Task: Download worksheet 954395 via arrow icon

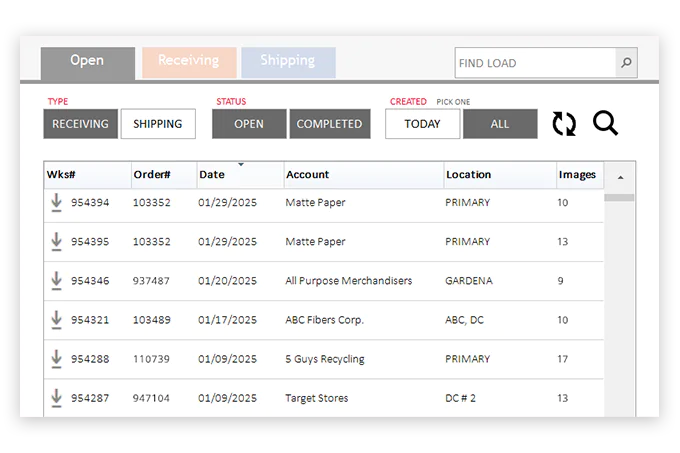Action: coord(57,242)
